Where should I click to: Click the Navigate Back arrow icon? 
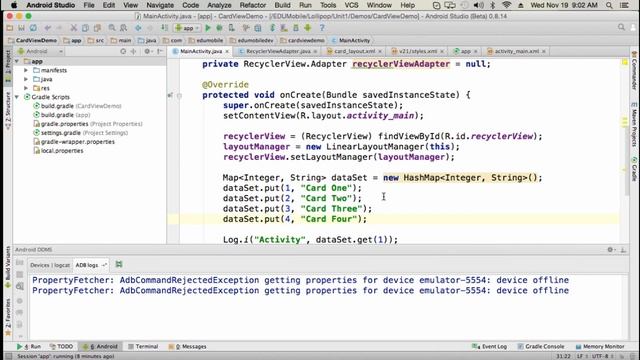click(138, 28)
